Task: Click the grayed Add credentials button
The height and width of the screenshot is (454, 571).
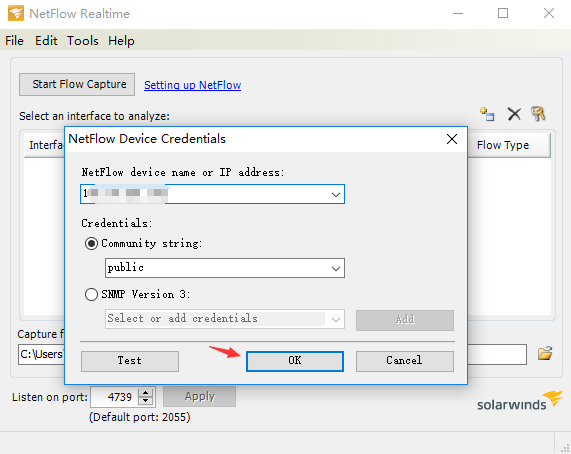Action: pyautogui.click(x=405, y=320)
